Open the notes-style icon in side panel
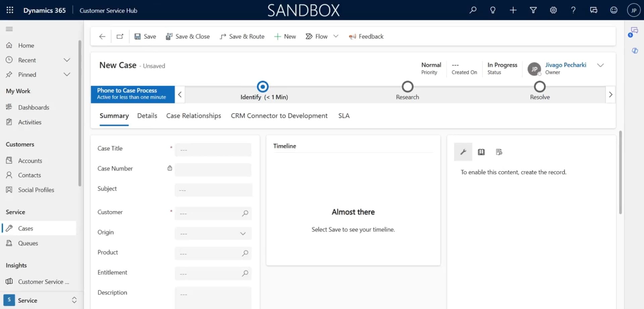This screenshot has height=309, width=644. 499,152
